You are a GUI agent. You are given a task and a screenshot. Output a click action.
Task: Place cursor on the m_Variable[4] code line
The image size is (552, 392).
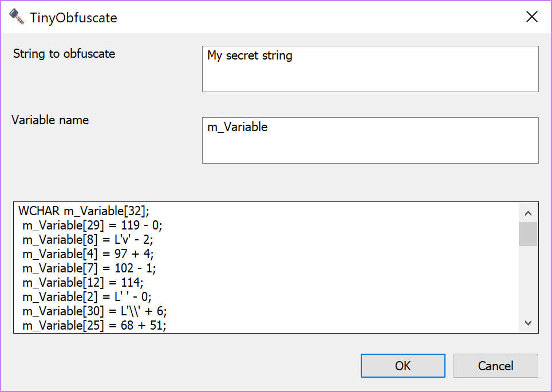(88, 254)
